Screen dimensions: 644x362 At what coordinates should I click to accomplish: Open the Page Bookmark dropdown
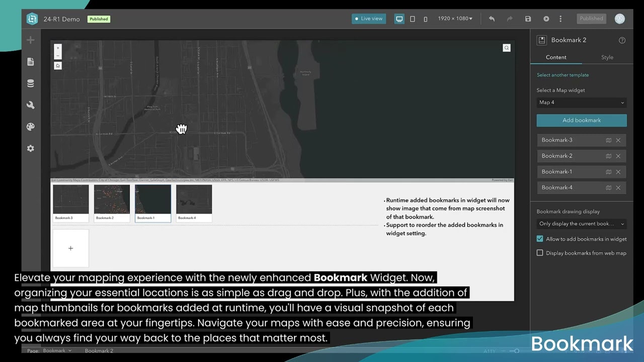(57, 350)
